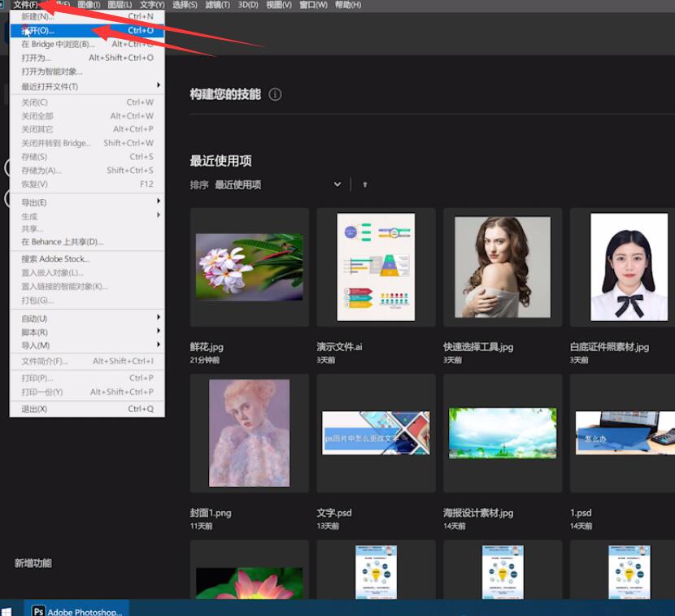The image size is (675, 616).
Task: Choose 文件简介(F)... menu entry
Action: tap(87, 362)
